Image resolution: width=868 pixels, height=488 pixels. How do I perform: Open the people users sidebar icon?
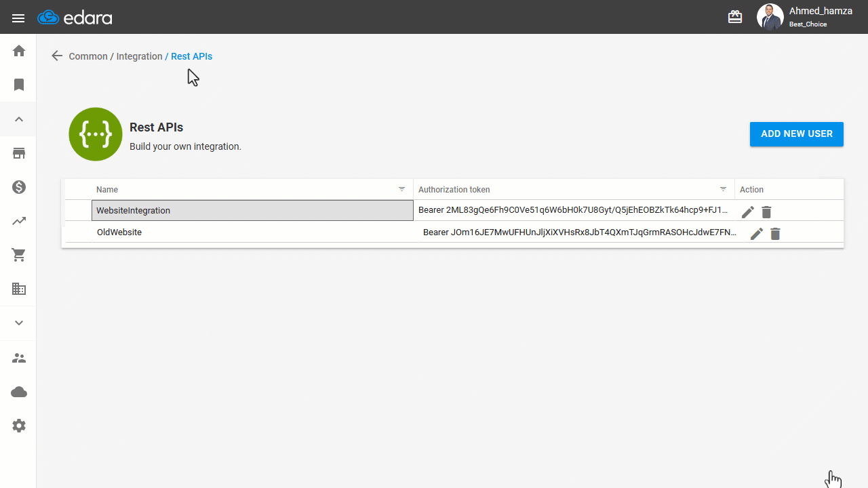click(19, 358)
